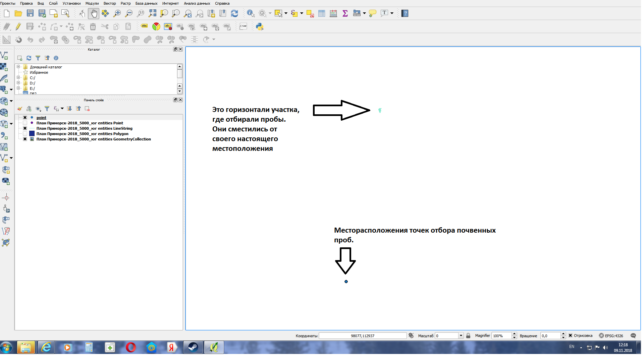
Task: Expand the Домашний каталог tree node
Action: [18, 67]
